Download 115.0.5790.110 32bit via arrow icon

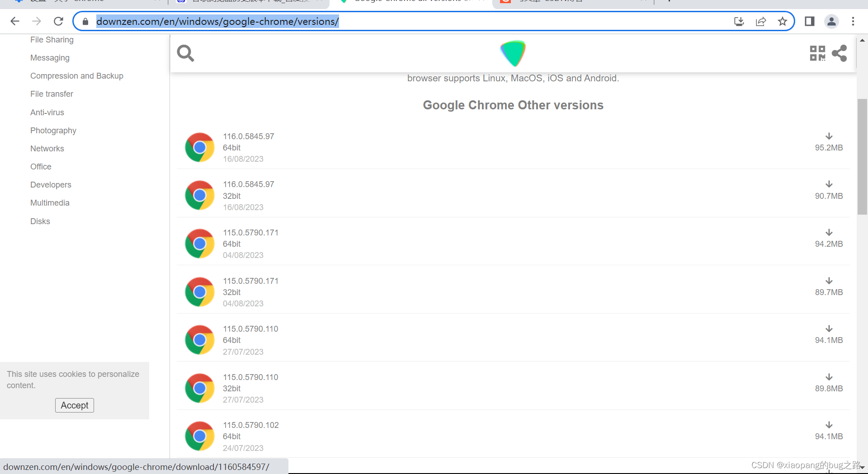829,377
